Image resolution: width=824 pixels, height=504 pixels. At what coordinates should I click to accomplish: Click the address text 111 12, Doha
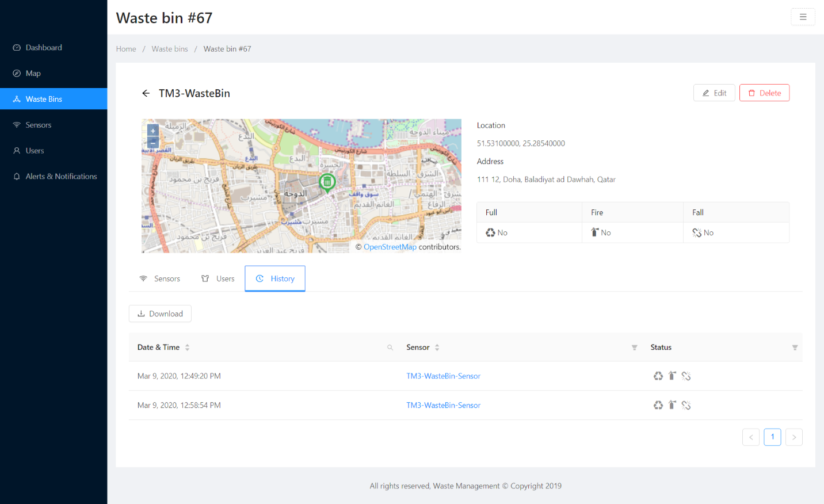(546, 180)
